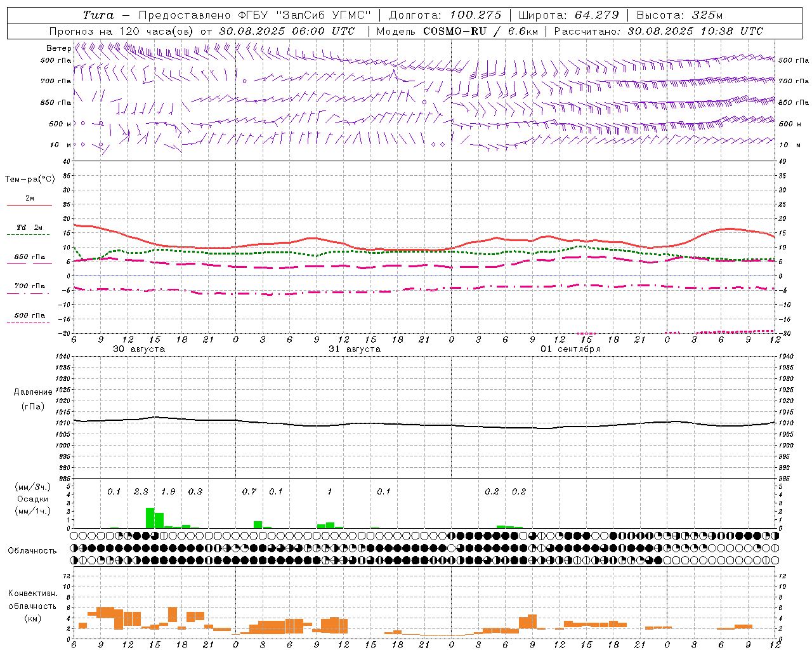Click the green dotted dew point curve
The width and height of the screenshot is (812, 650).
point(425,251)
